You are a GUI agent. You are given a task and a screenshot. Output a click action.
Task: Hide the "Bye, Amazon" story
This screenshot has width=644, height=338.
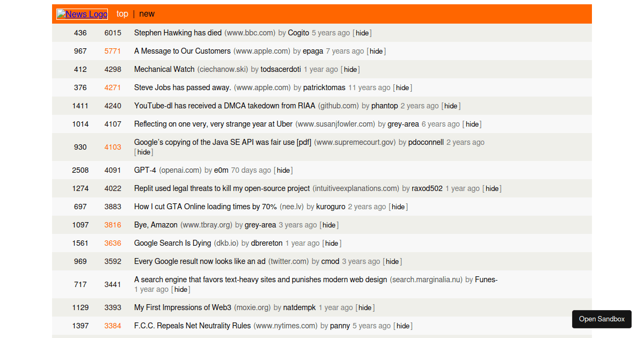pos(328,225)
